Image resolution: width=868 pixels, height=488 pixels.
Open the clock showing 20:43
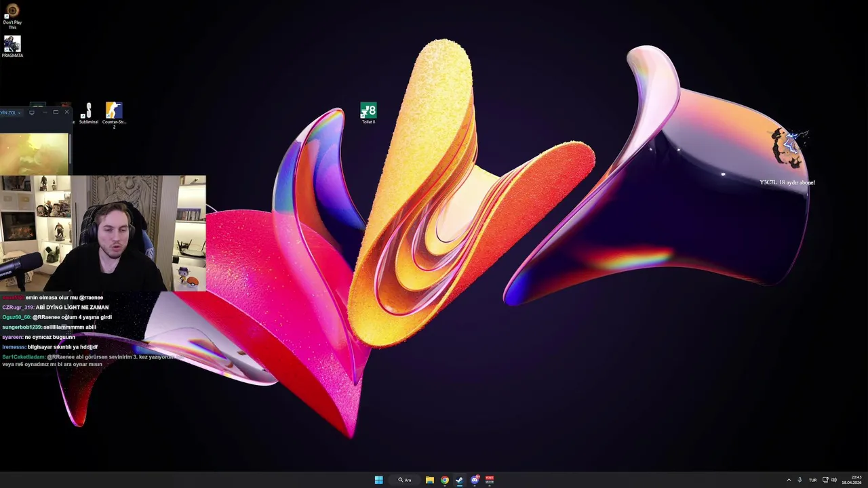[x=852, y=480]
